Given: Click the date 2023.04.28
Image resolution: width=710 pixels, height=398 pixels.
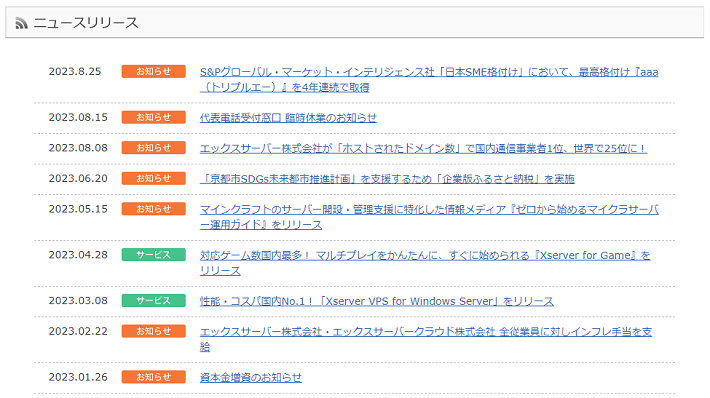Looking at the screenshot, I should coord(78,254).
